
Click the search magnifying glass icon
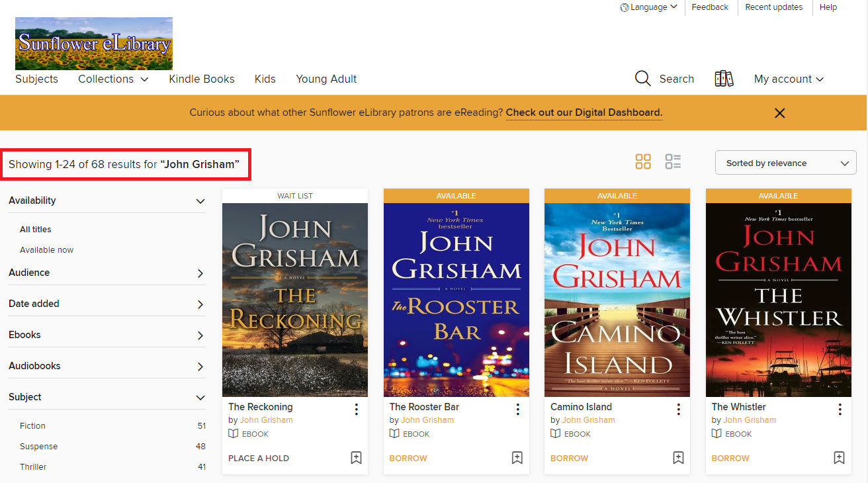(x=642, y=79)
